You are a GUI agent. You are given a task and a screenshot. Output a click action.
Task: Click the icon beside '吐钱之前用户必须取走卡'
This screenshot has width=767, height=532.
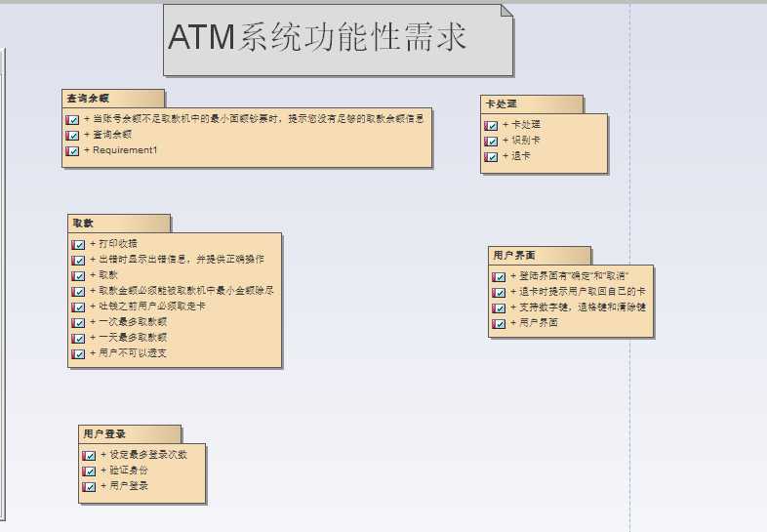click(78, 307)
